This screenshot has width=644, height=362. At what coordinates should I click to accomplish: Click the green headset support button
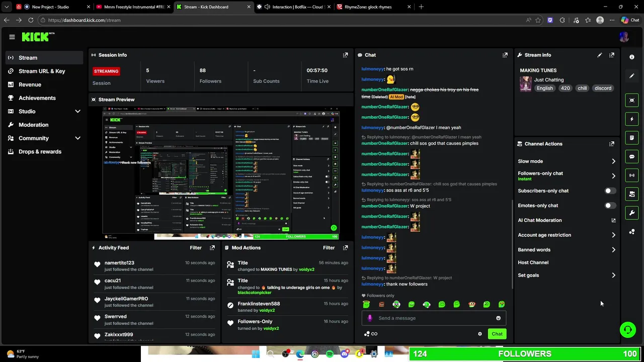pyautogui.click(x=627, y=330)
